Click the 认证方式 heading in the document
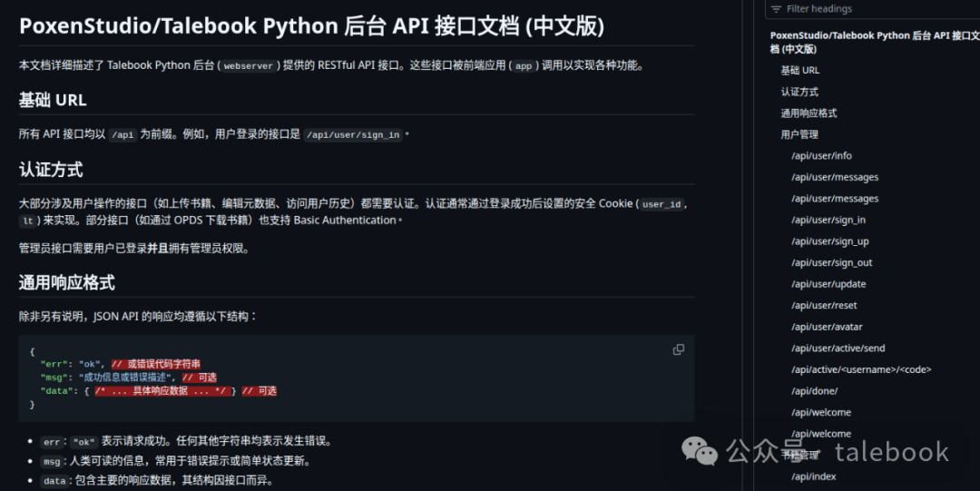This screenshot has width=980, height=491. [51, 170]
